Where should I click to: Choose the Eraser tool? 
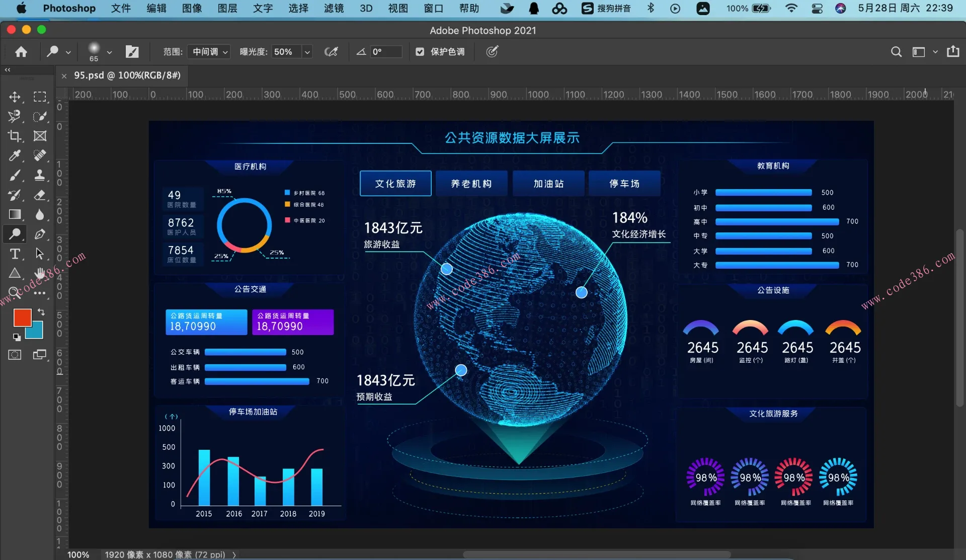pyautogui.click(x=40, y=195)
